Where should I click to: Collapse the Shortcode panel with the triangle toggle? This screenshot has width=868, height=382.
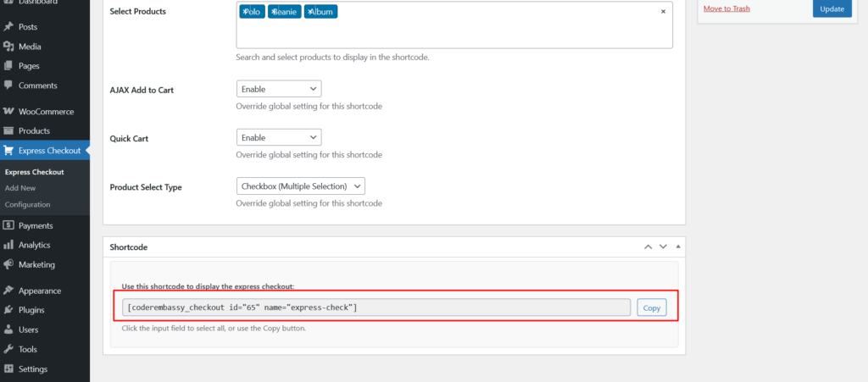677,246
